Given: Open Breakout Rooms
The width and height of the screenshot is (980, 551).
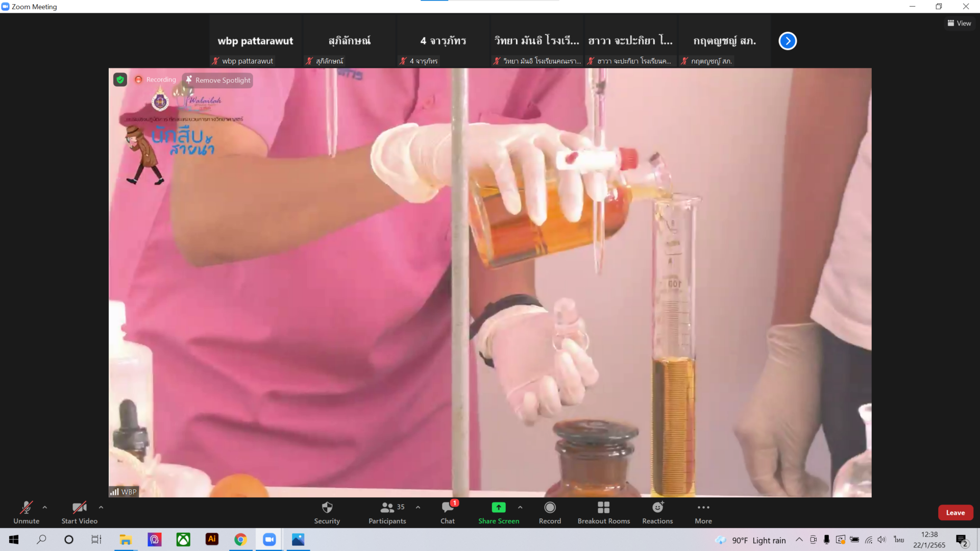Looking at the screenshot, I should [603, 512].
